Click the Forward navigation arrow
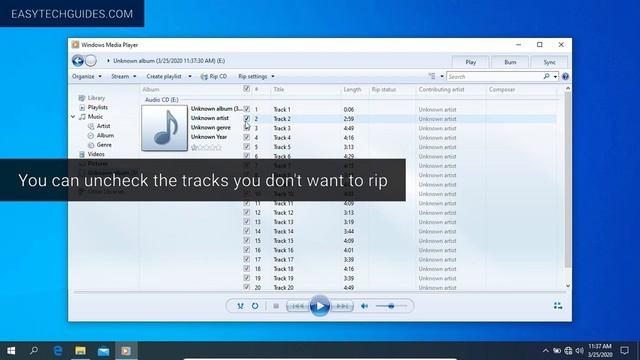This screenshot has height=360, width=640. (91, 61)
